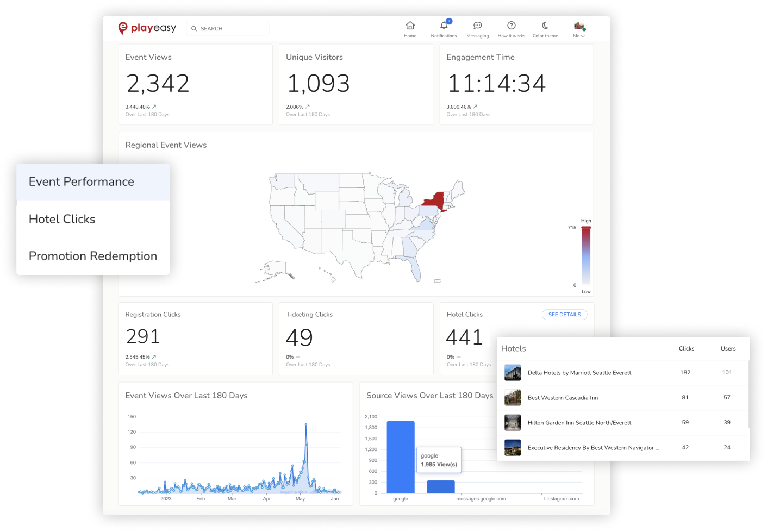Click the search magnifier icon
This screenshot has height=532, width=767.
coord(194,29)
